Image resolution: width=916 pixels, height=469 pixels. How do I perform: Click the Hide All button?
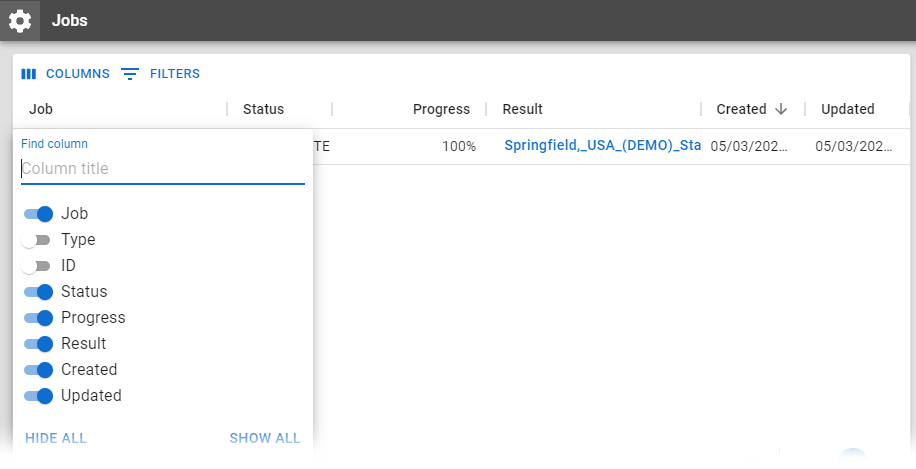tap(57, 438)
